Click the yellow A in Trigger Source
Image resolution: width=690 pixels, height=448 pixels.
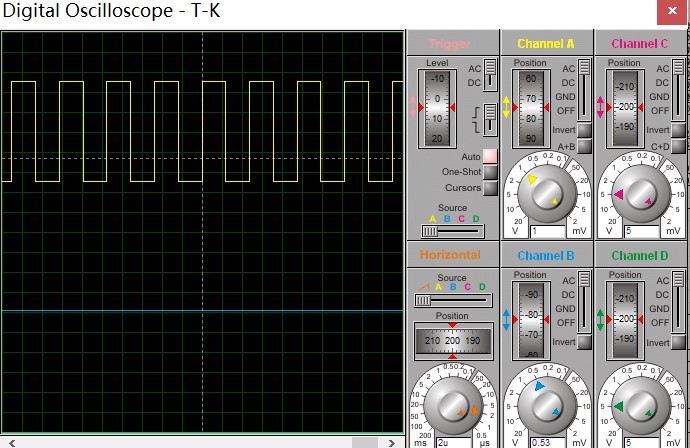point(433,219)
